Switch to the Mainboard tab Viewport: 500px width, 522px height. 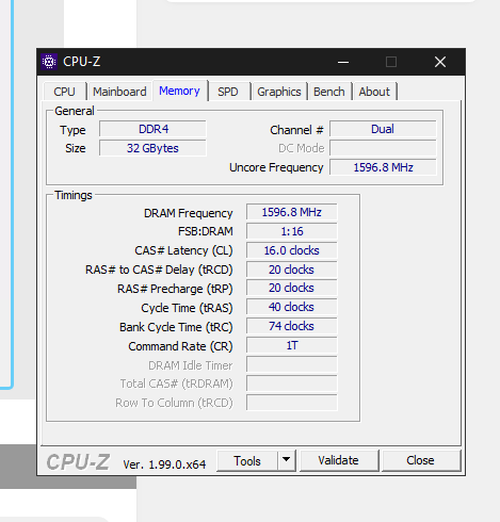tap(120, 92)
